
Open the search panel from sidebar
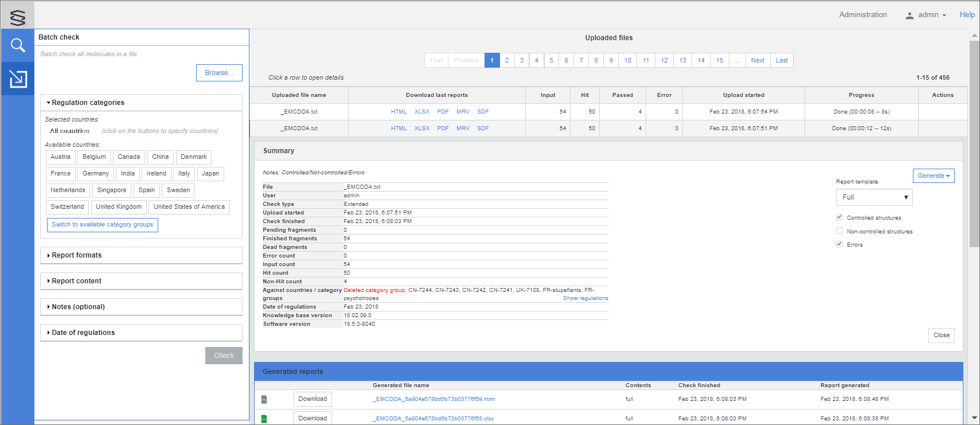tap(18, 45)
